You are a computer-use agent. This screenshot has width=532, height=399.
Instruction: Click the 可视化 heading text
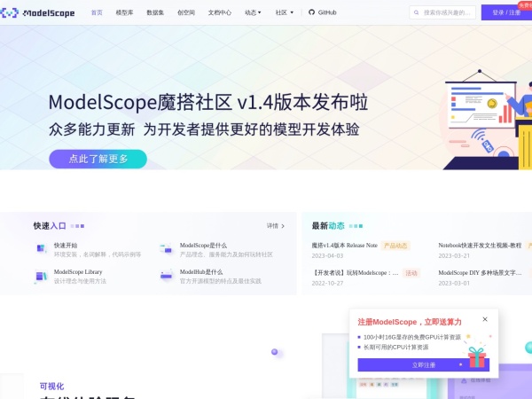(52, 386)
